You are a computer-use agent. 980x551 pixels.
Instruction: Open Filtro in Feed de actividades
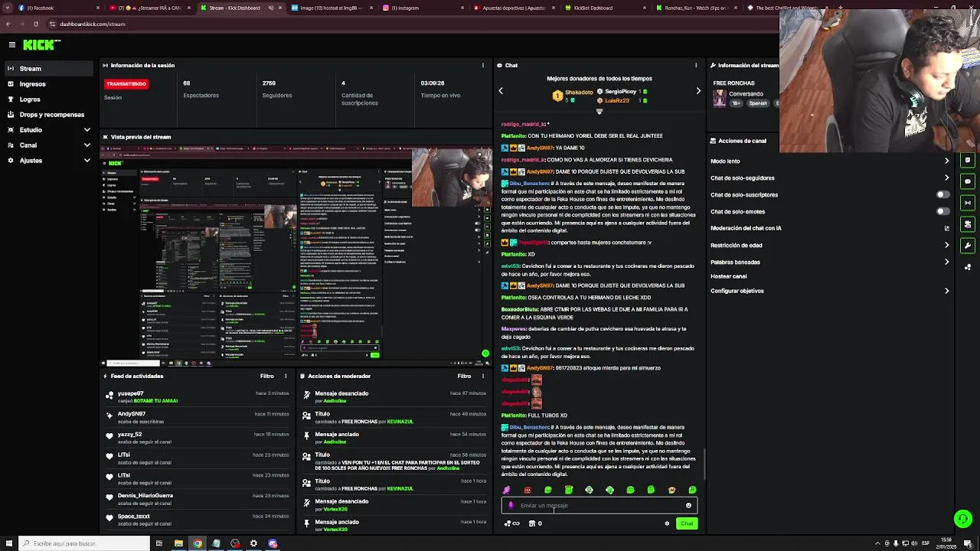(266, 377)
